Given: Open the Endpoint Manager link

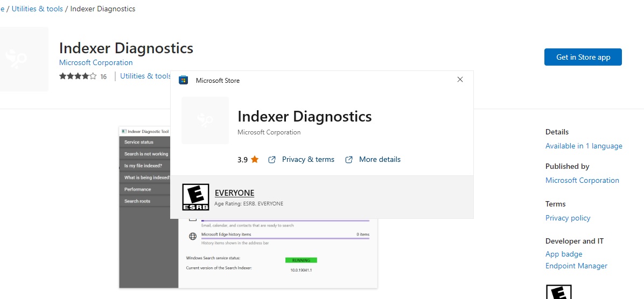Looking at the screenshot, I should [x=576, y=266].
